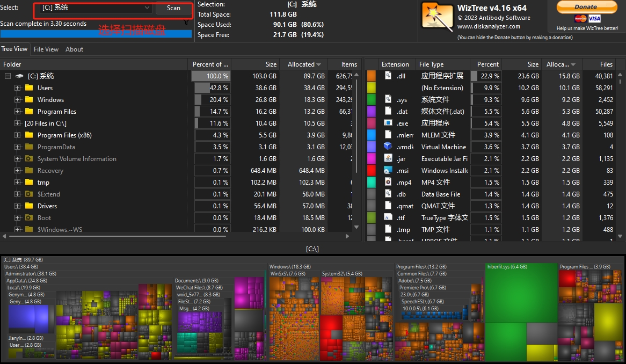Click the C: drive icon in tree
626x364 pixels.
pyautogui.click(x=19, y=76)
